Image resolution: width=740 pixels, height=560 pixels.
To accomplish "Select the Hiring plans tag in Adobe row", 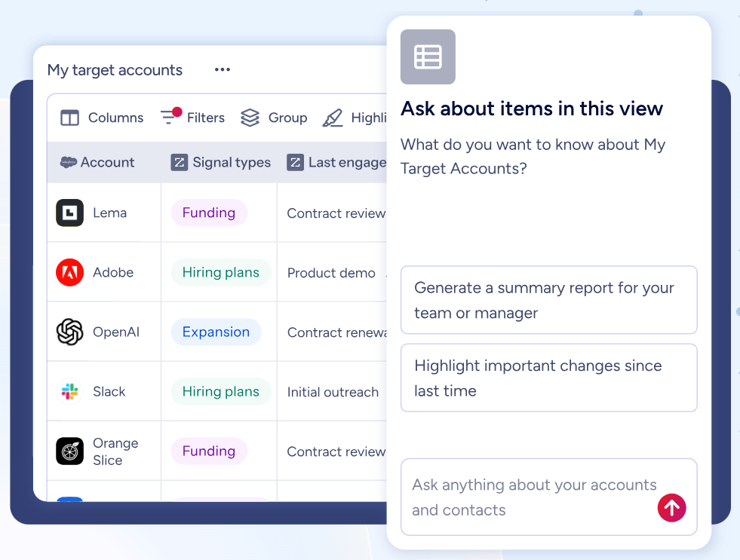I will pos(221,272).
